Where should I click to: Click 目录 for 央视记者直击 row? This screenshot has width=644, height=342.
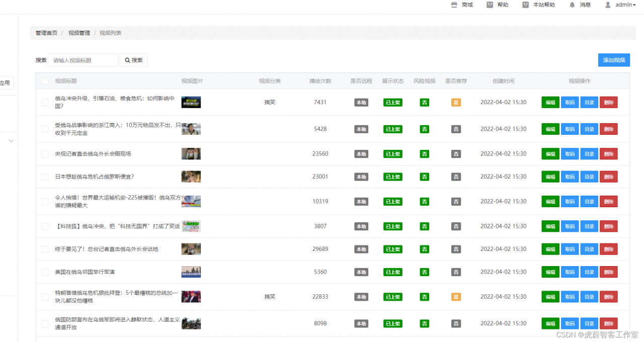[589, 153]
